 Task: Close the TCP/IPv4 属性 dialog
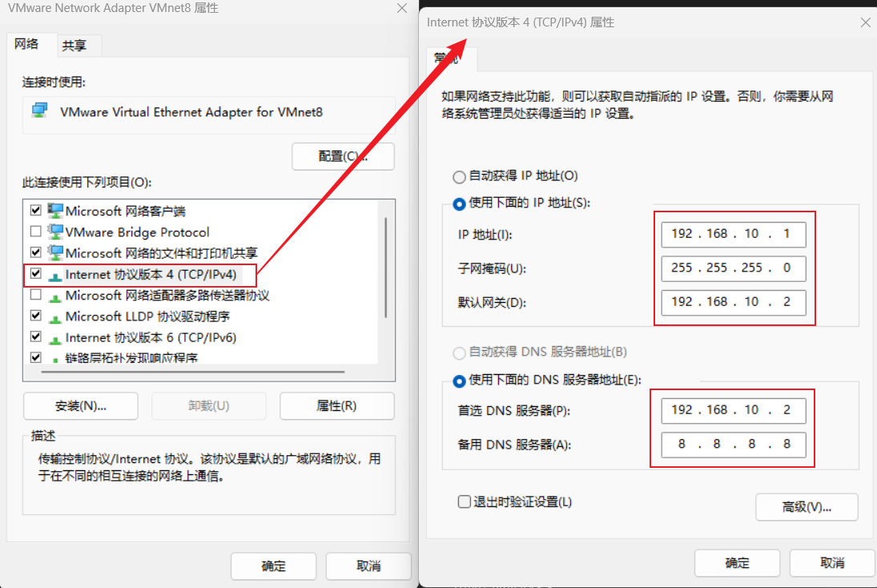click(865, 22)
